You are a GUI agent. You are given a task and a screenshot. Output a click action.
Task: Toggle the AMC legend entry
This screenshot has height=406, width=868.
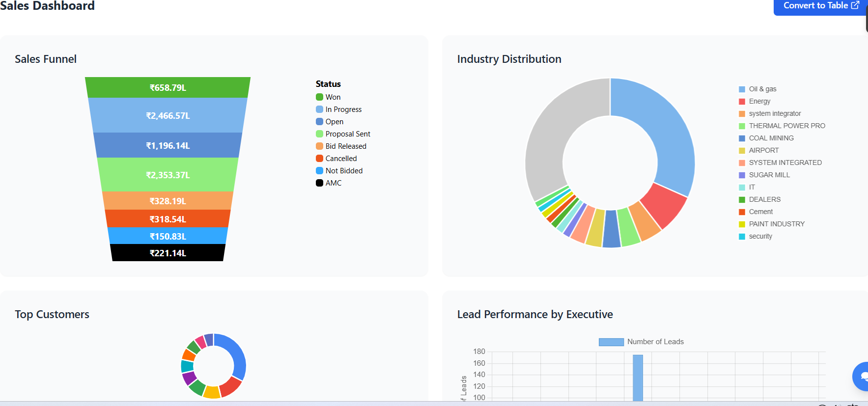pyautogui.click(x=329, y=183)
